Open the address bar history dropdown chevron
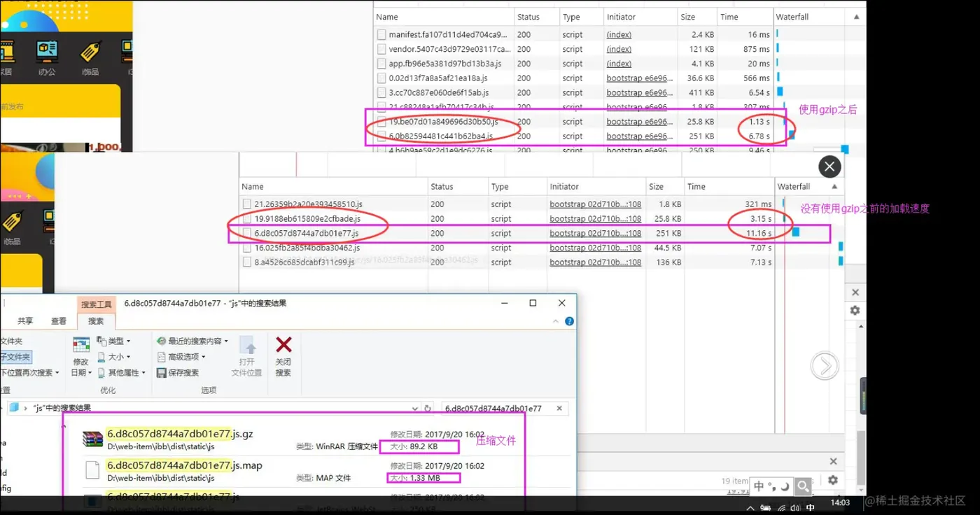980x515 pixels. (416, 408)
